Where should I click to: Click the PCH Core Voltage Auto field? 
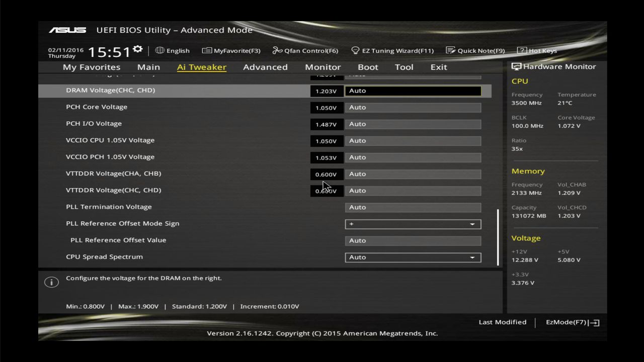coord(413,107)
